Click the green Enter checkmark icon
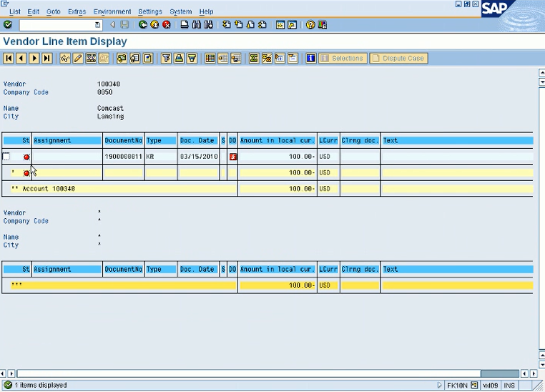 (8, 24)
